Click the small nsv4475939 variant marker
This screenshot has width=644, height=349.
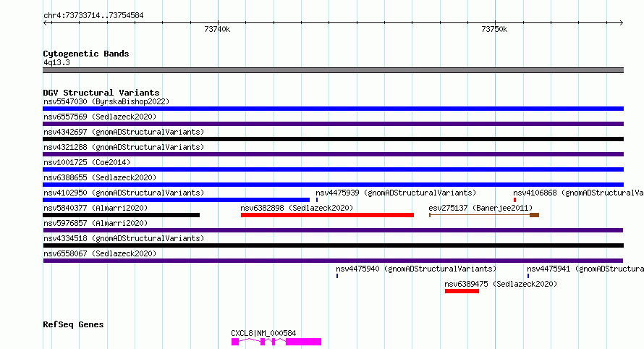(317, 200)
